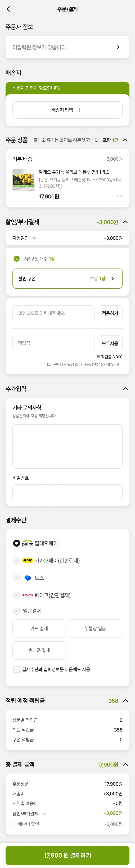The image size is (135, 868).
Task: Toggle 결제수단과 입력정보를 다음에도 사용 checkbox
Action: (16, 669)
